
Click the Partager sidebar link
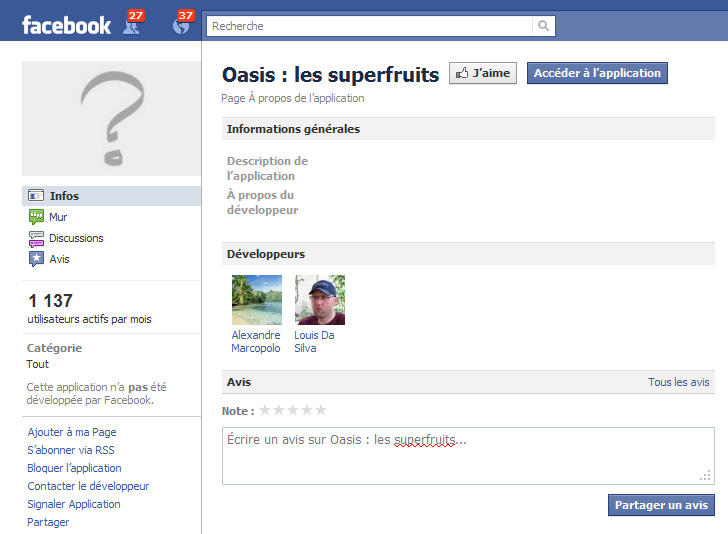tap(48, 522)
